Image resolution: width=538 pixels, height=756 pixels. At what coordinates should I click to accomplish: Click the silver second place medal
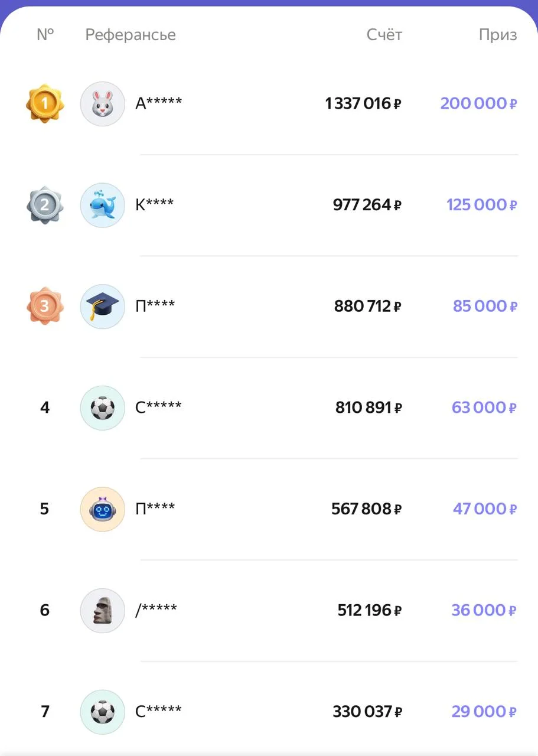point(44,205)
